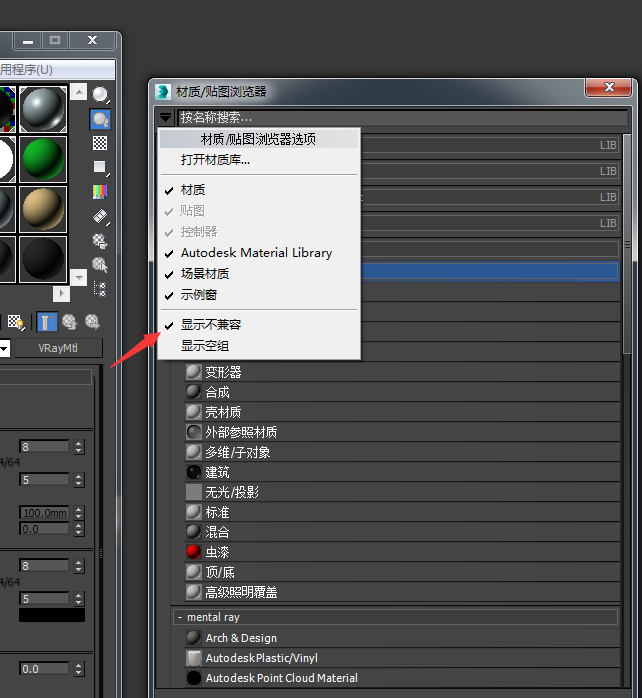The width and height of the screenshot is (642, 698).
Task: Select the 壳材质 material
Action: [402, 412]
